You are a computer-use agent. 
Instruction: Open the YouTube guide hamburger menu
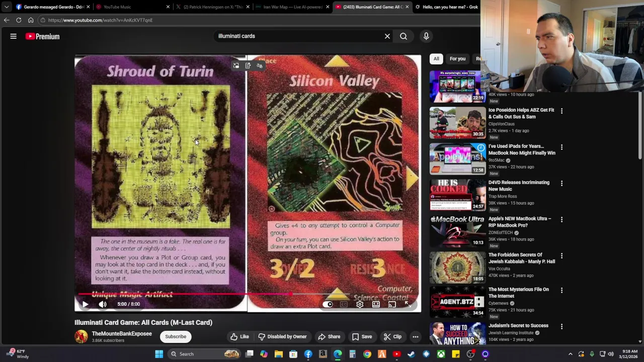pyautogui.click(x=14, y=36)
